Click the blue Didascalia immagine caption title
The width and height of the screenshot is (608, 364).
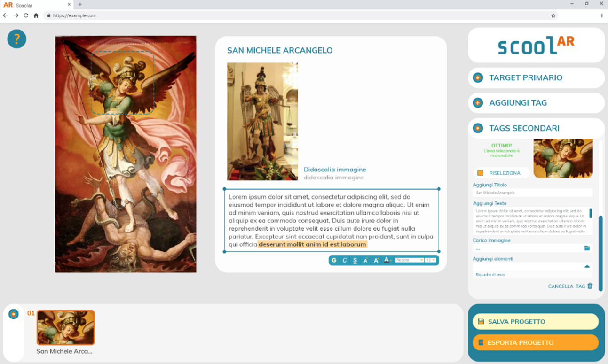tap(335, 170)
